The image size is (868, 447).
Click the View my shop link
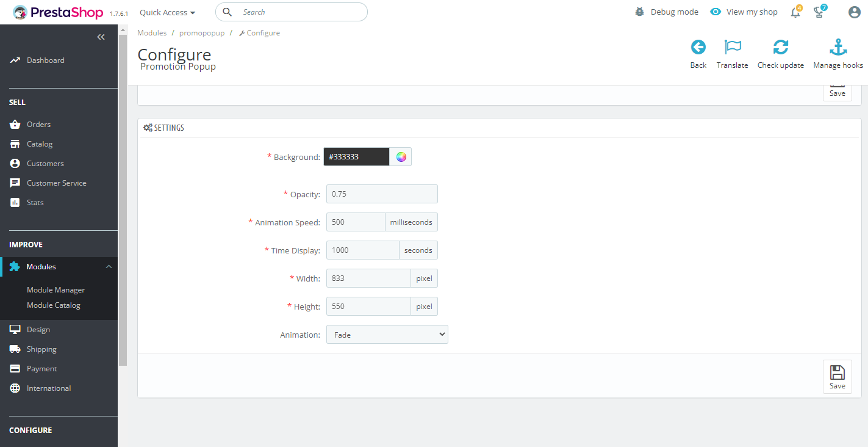coord(744,12)
